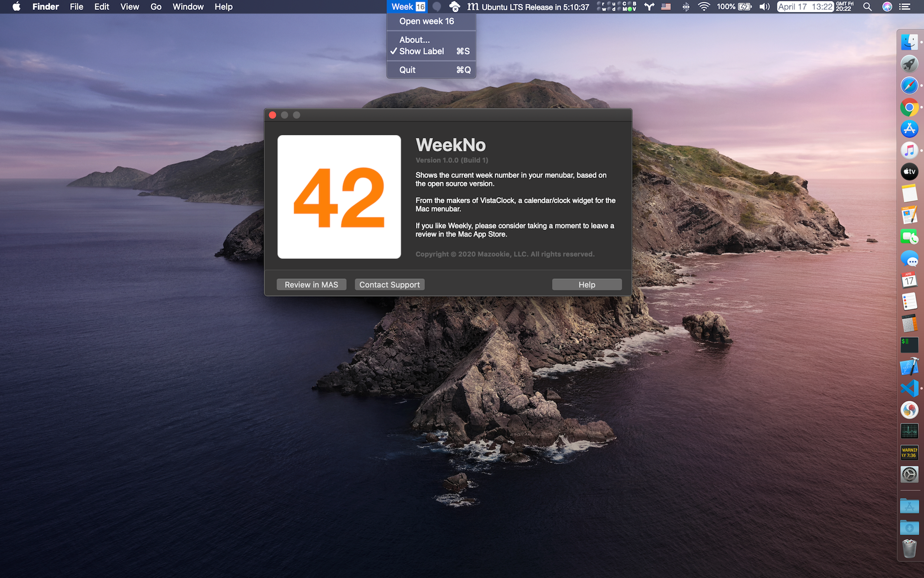Open App Store from the Dock
The height and width of the screenshot is (578, 924).
point(910,129)
